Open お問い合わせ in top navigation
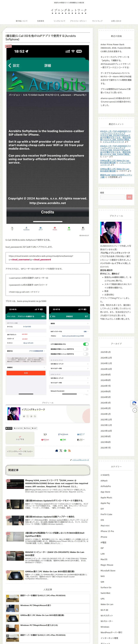 point(116,21)
